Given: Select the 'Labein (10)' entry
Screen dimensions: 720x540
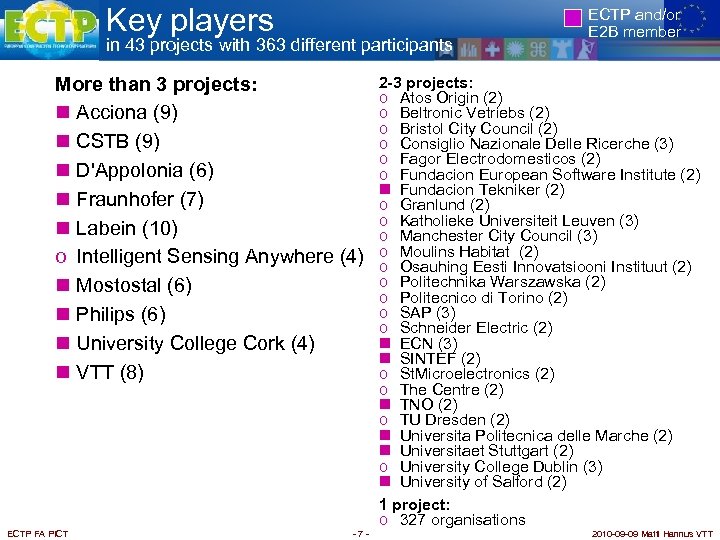Looking at the screenshot, I should tap(127, 228).
